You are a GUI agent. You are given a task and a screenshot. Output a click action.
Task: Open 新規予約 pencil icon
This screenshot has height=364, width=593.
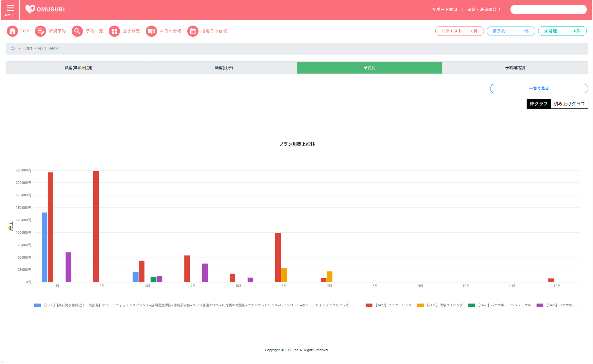coord(41,31)
